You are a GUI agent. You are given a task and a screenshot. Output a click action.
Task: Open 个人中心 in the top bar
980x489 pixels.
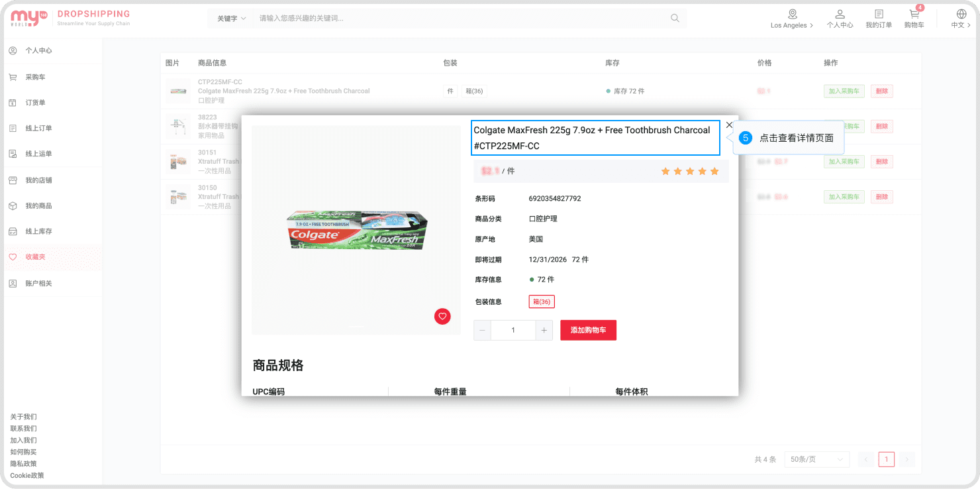840,19
